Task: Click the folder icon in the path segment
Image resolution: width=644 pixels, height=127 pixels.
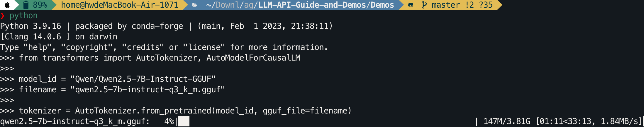Action: pos(195,5)
